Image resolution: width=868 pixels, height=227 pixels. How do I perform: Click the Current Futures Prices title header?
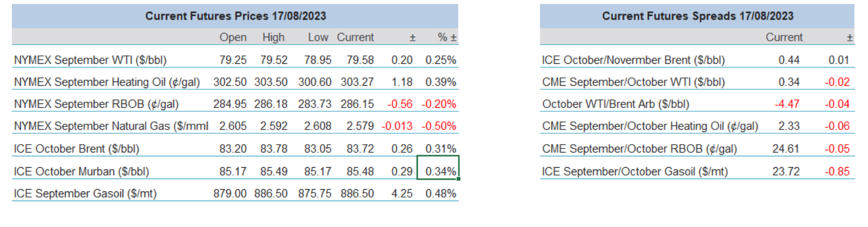235,16
